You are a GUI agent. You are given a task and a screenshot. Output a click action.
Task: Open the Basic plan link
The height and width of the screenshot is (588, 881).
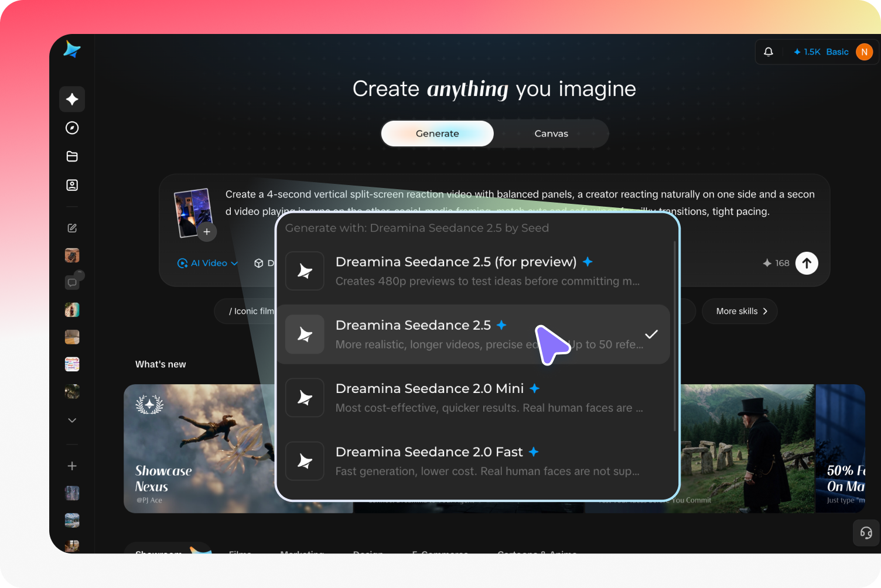pos(837,52)
